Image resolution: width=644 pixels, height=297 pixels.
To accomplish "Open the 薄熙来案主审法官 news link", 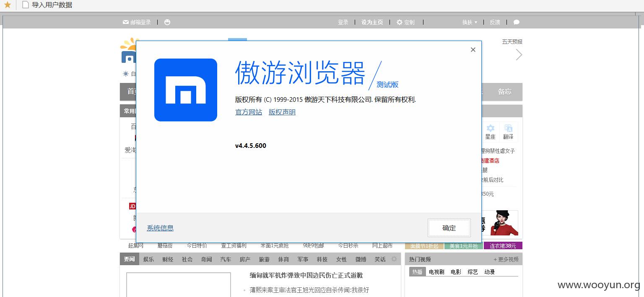I will [x=309, y=290].
